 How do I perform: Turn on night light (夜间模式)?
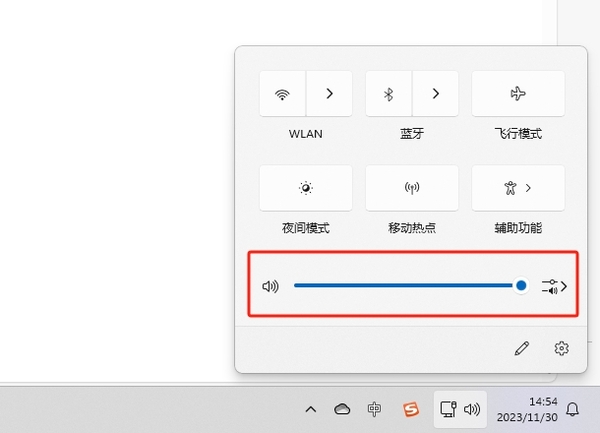click(x=305, y=188)
